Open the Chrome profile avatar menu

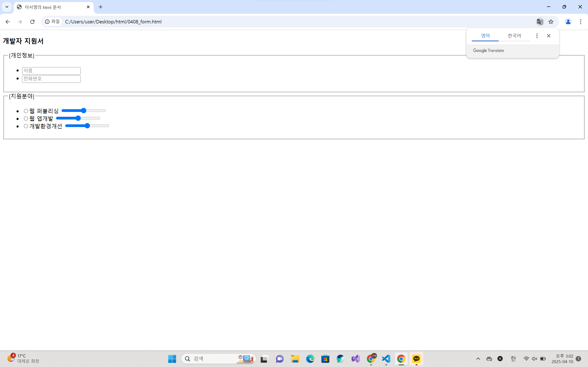(x=568, y=22)
